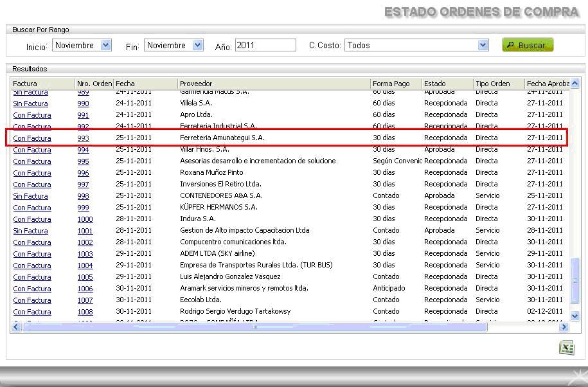
Task: Open order number 993 link
Action: coord(84,138)
